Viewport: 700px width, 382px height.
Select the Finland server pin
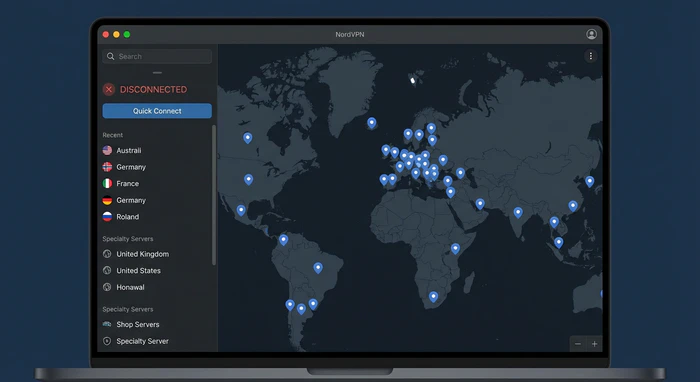(x=431, y=129)
